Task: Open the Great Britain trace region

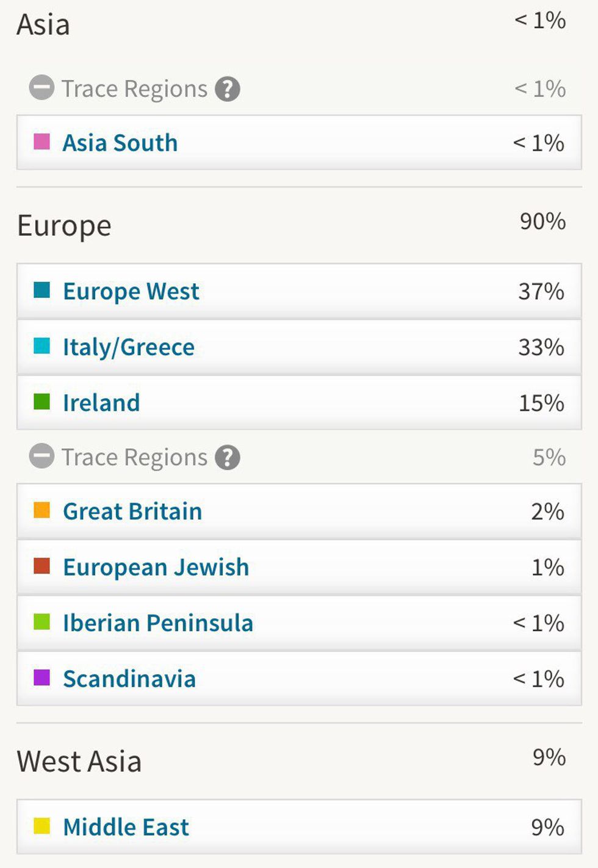Action: click(x=299, y=511)
